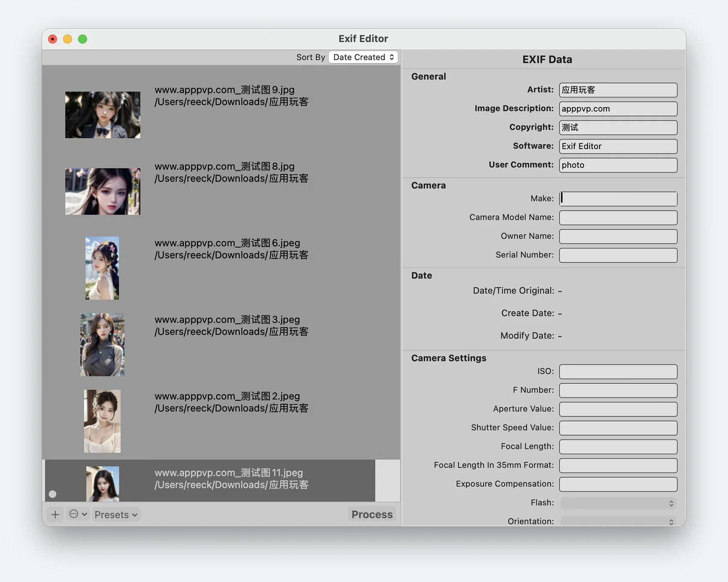Click the Exposure Compensation field
This screenshot has width=728, height=582.
point(618,484)
